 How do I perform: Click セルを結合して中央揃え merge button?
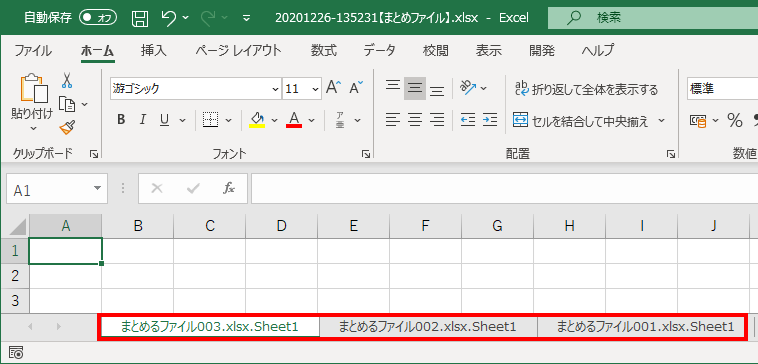pos(581,120)
